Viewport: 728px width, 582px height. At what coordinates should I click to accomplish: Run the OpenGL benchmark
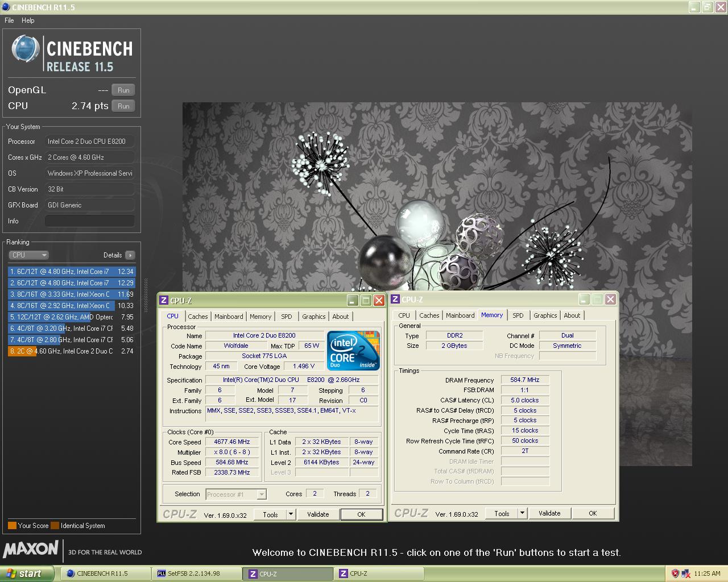[x=123, y=90]
